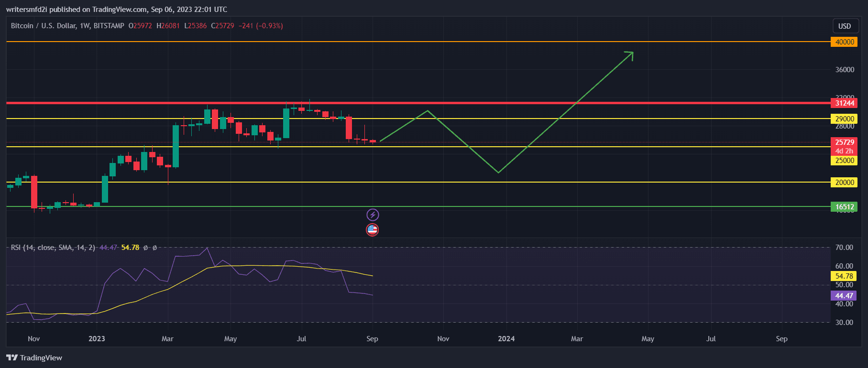Viewport: 868px width, 368px height.
Task: Open the USD currency selector
Action: [x=844, y=26]
